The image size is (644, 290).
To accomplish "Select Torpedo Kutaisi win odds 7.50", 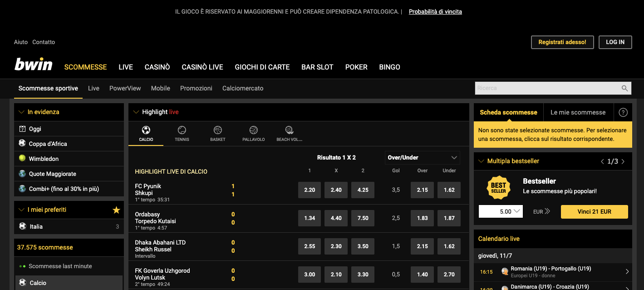I will (x=363, y=218).
